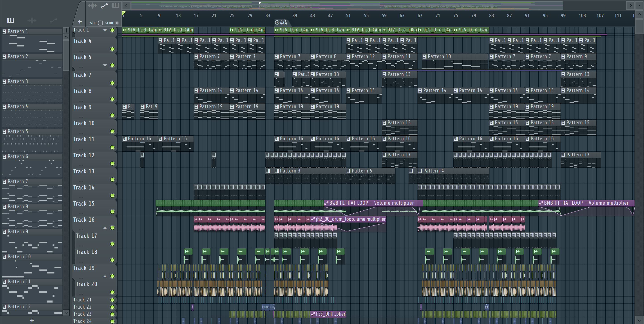
Task: Click the first small clip on Track 22
Action: 192,307
